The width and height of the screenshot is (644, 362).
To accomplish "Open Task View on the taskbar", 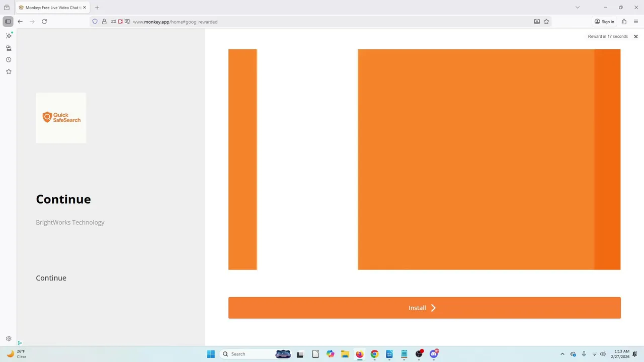I will point(300,354).
